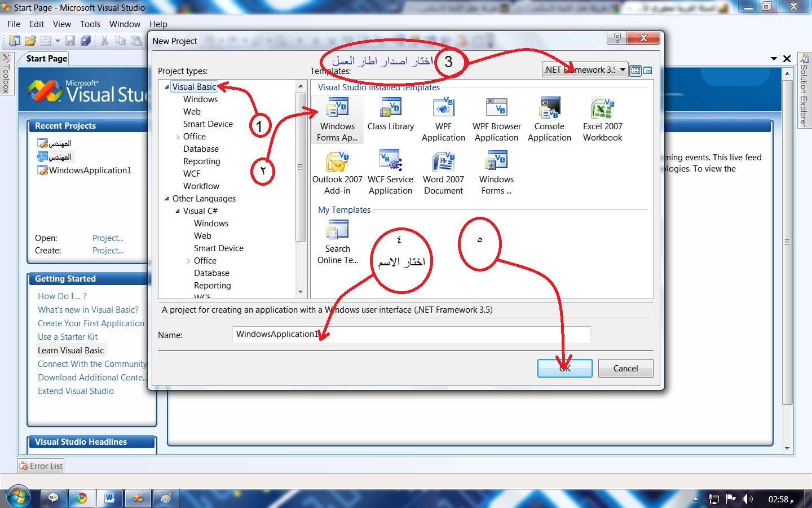
Task: Expand the Office node under Visual Basic
Action: tap(178, 137)
